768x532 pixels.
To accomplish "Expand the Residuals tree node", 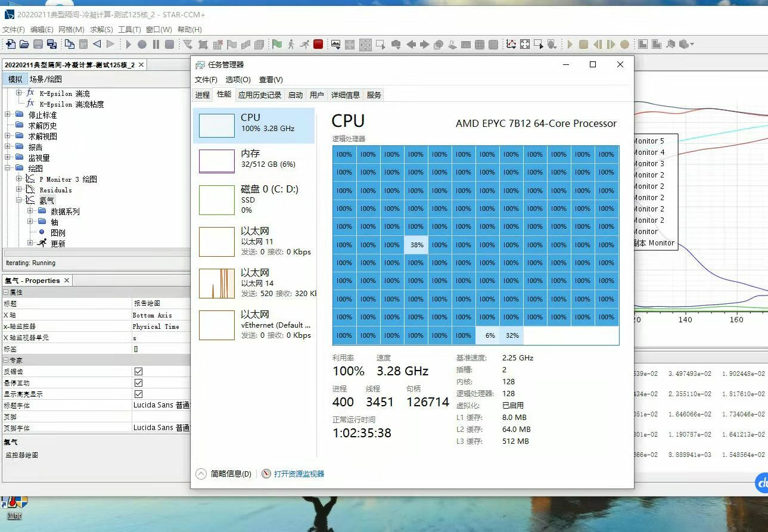I will (x=19, y=189).
